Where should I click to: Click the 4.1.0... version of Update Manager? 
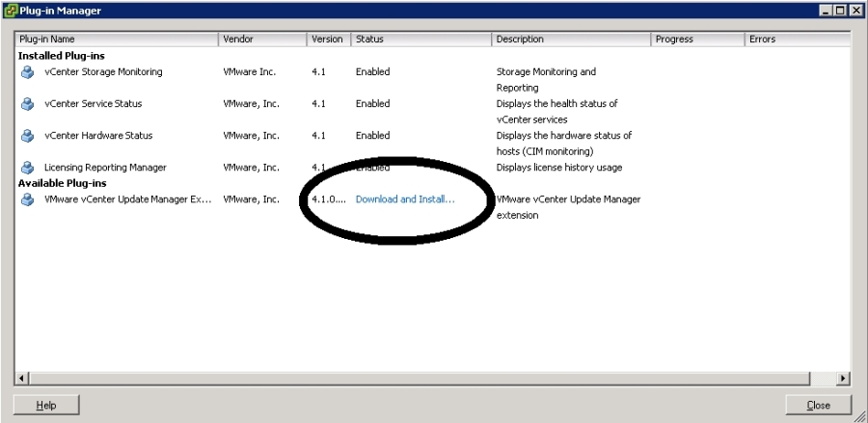pyautogui.click(x=329, y=199)
